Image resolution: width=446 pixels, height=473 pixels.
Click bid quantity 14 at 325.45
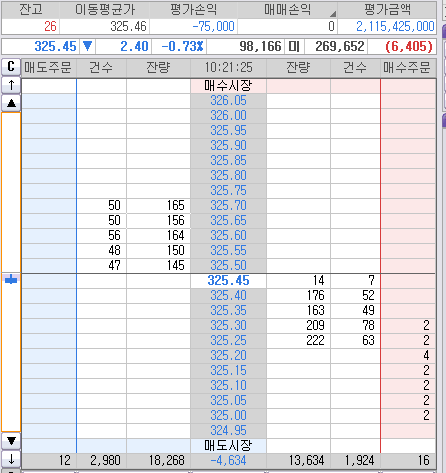click(x=298, y=281)
